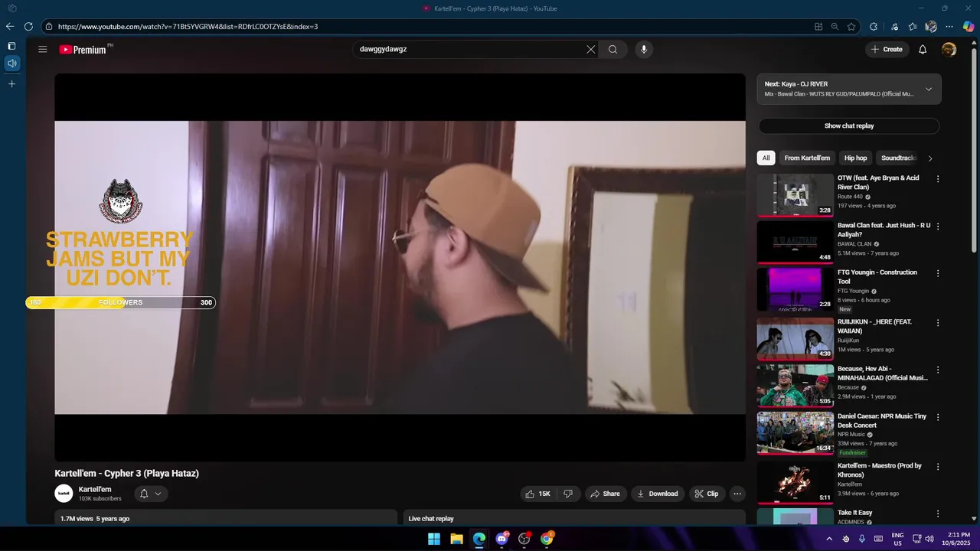This screenshot has height=551, width=980.
Task: Download the video
Action: [658, 494]
